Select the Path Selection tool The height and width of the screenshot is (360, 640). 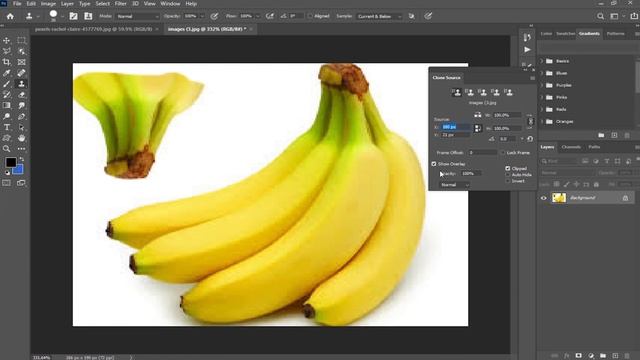(x=21, y=127)
